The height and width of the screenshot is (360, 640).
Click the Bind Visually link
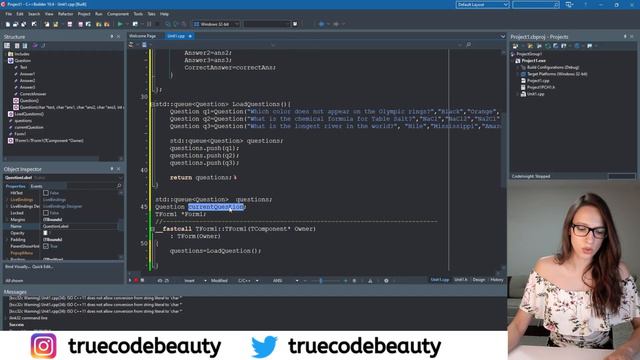click(x=18, y=267)
